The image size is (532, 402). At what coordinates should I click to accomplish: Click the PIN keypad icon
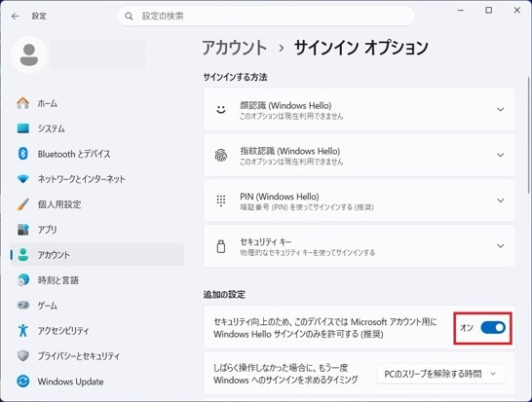click(x=221, y=201)
